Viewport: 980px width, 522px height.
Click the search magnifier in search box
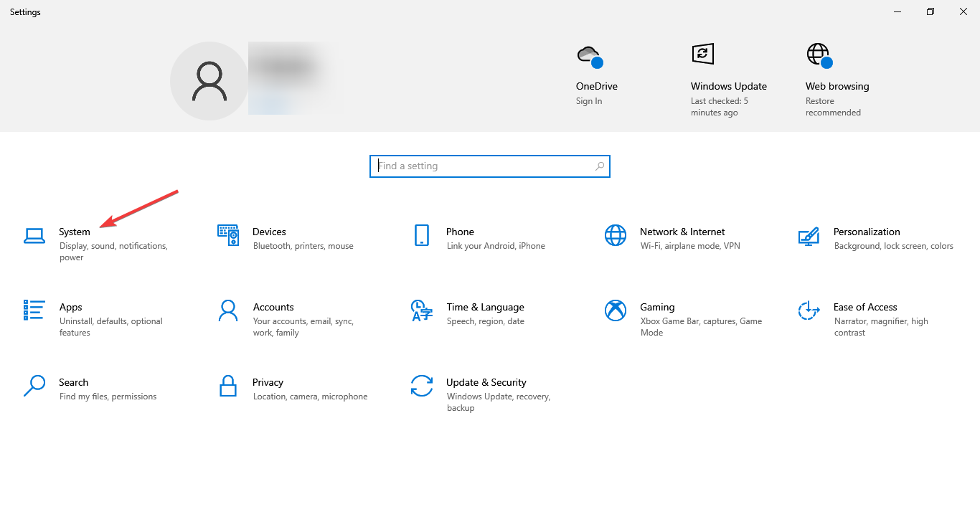point(600,166)
